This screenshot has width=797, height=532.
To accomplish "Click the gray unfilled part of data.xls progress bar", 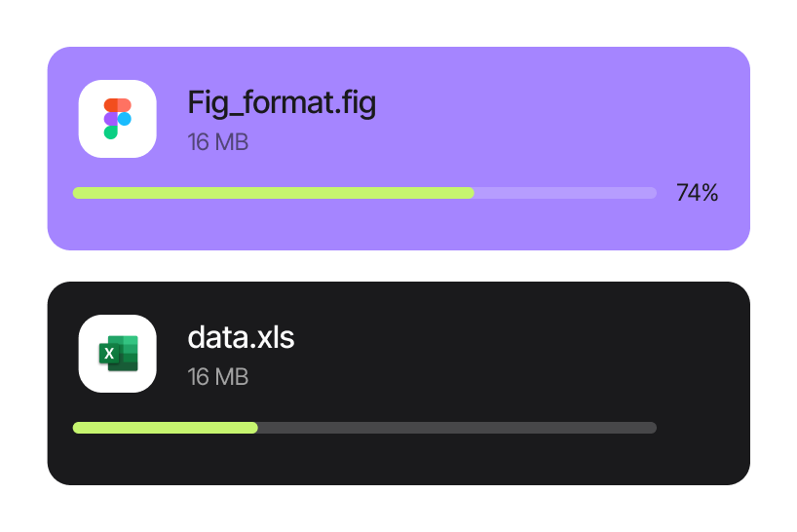I will click(x=458, y=428).
